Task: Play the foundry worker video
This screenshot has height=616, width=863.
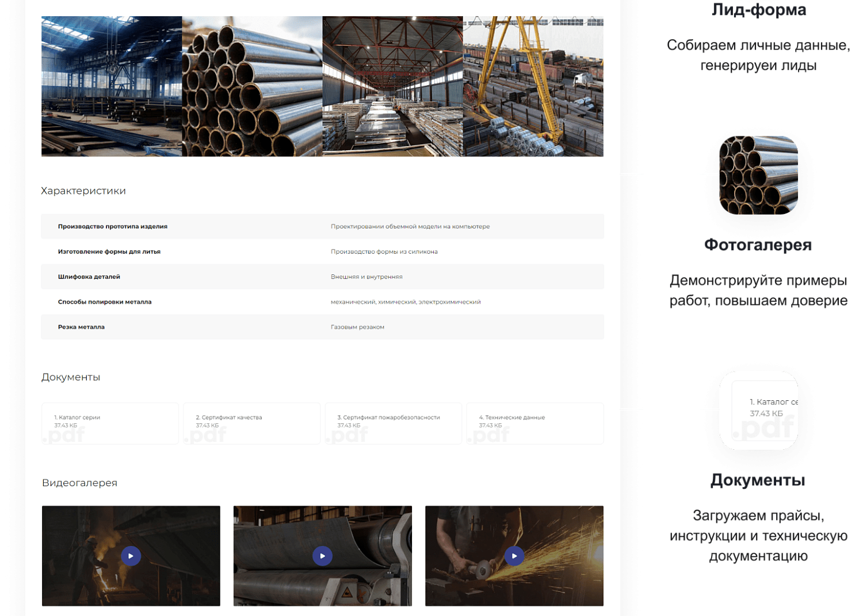Action: pos(131,556)
